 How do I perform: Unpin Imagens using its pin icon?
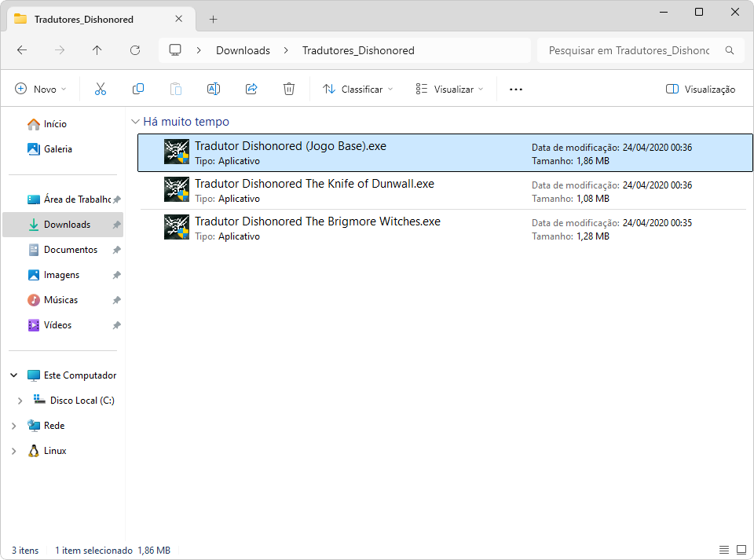[x=116, y=275]
